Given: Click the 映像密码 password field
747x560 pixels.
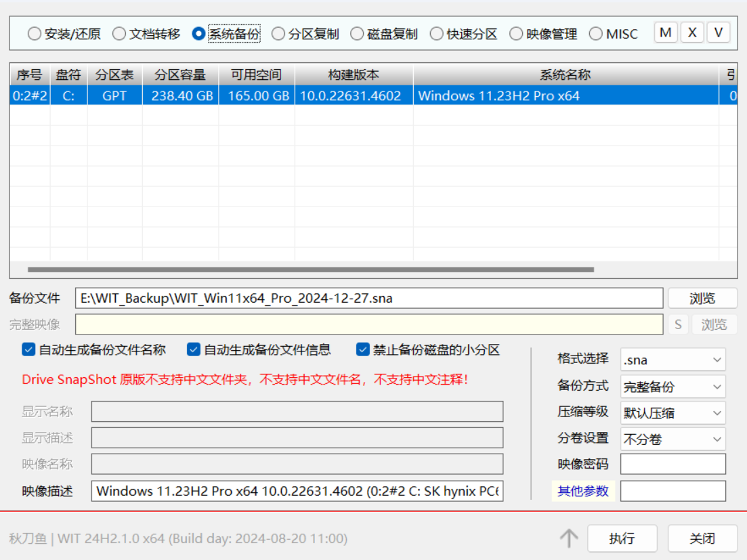Looking at the screenshot, I should coord(673,464).
